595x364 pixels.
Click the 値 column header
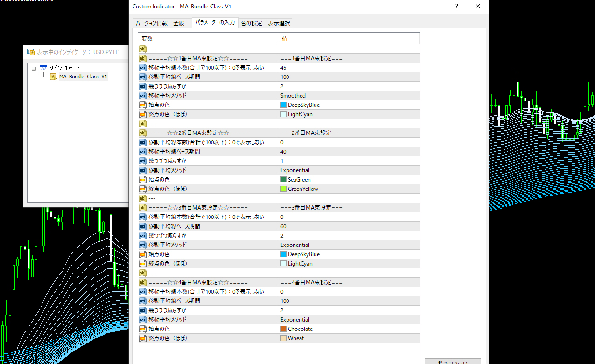click(349, 39)
